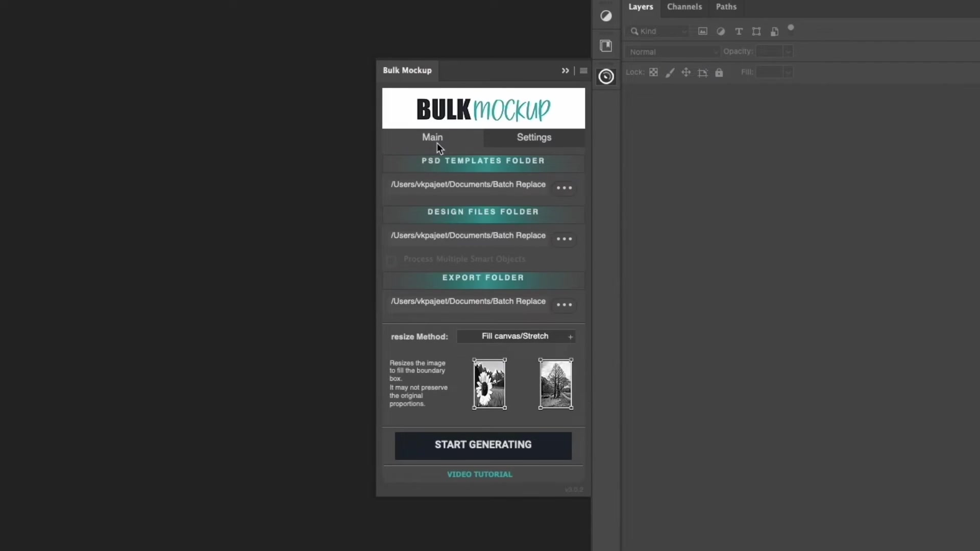This screenshot has width=980, height=551.
Task: Open the Libraries panel icon
Action: point(606,45)
